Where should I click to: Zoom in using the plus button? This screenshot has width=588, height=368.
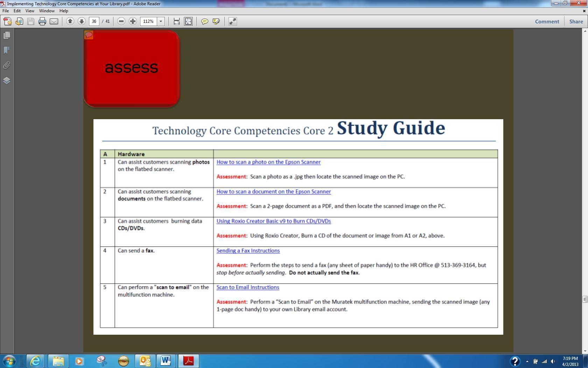(133, 21)
